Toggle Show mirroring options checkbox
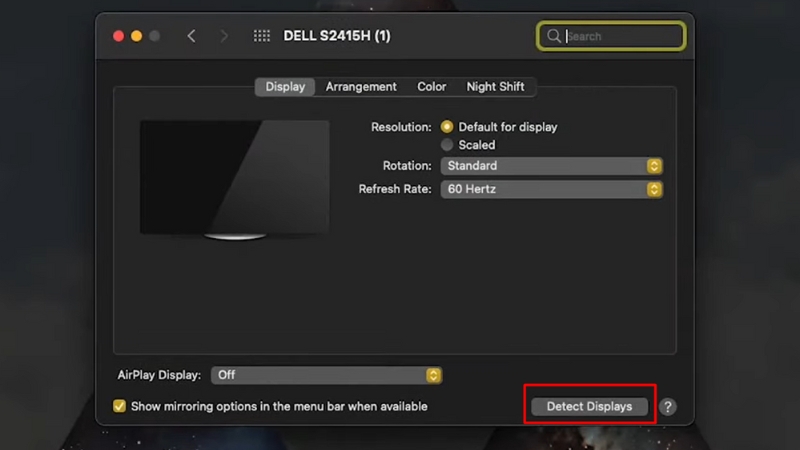This screenshot has height=450, width=800. point(119,406)
